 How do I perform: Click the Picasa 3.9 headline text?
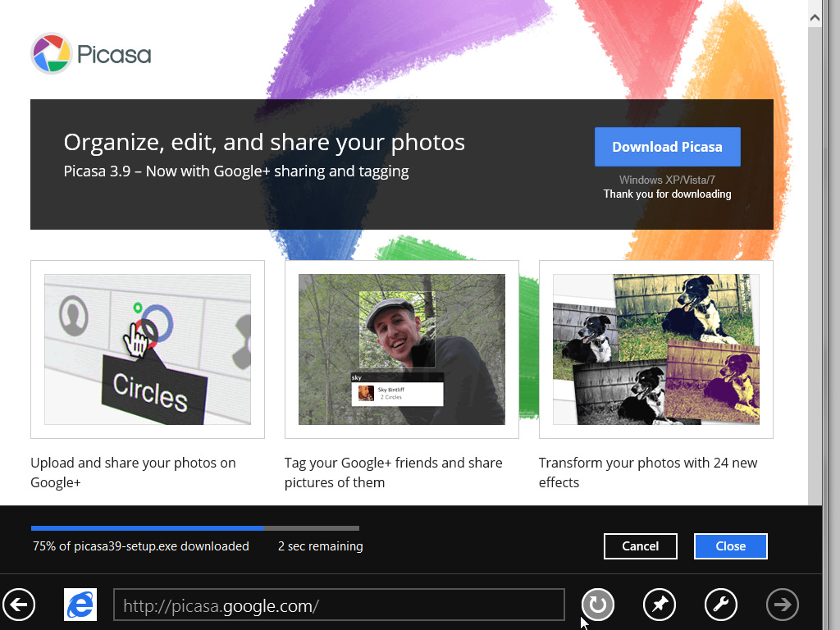coord(236,171)
